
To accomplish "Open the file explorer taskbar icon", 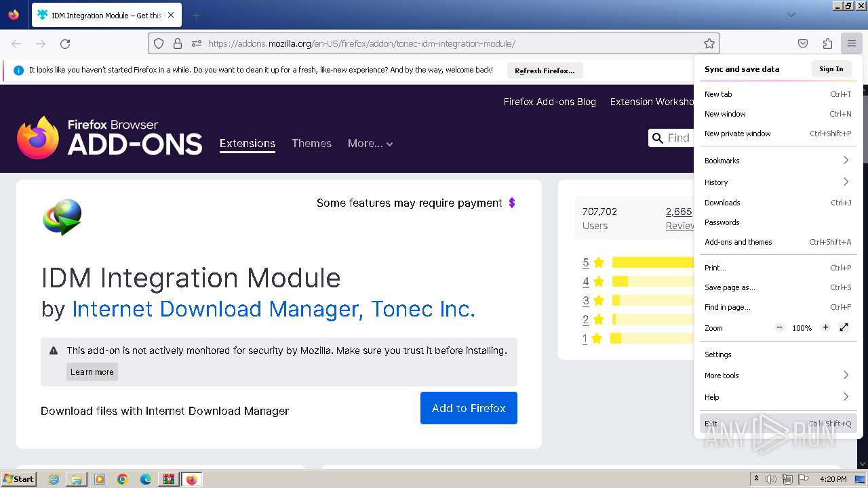I will point(77,479).
